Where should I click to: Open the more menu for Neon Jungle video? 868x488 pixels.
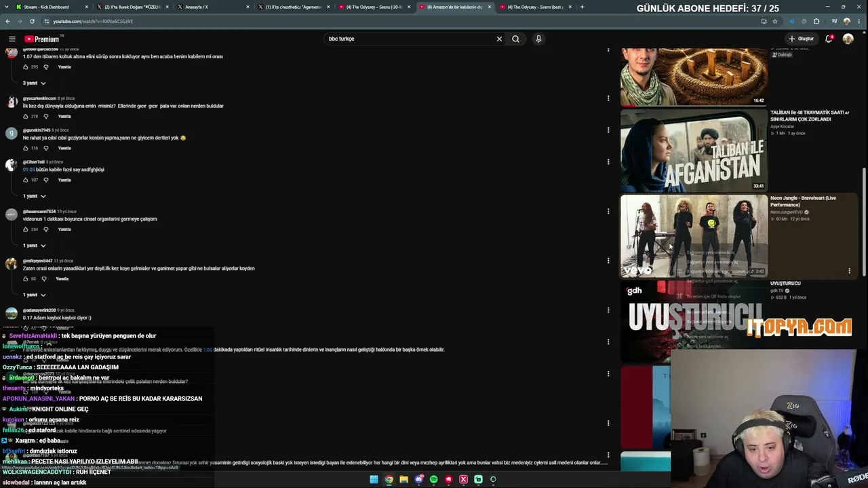pyautogui.click(x=849, y=271)
